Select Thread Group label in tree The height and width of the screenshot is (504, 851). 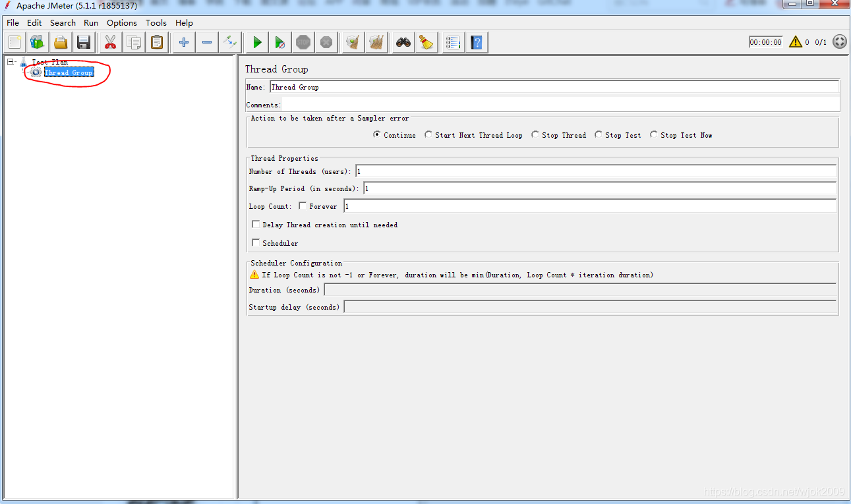(x=69, y=72)
